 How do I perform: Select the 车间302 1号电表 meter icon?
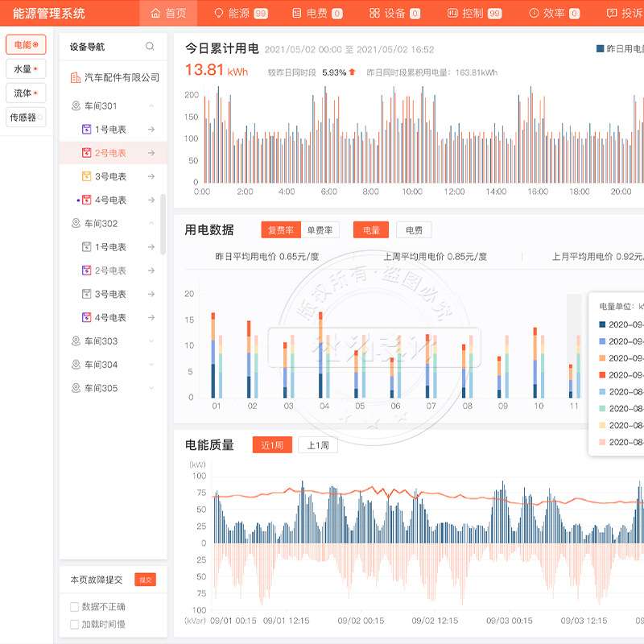[86, 247]
